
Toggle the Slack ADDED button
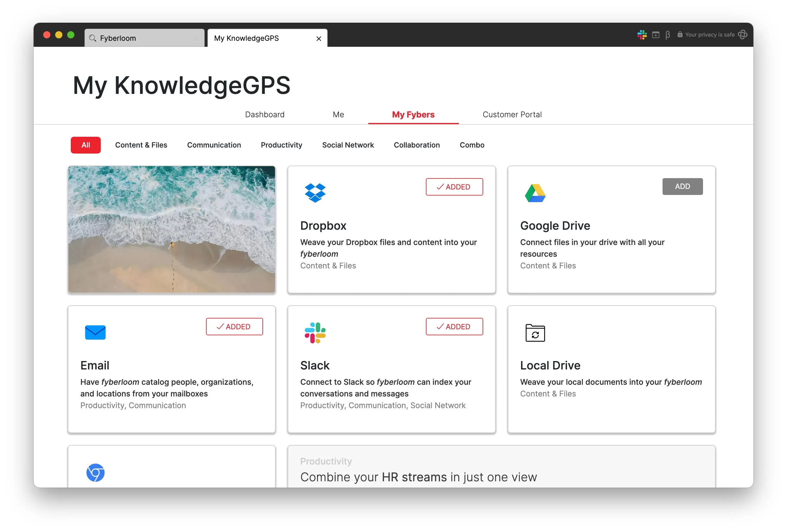pyautogui.click(x=454, y=327)
